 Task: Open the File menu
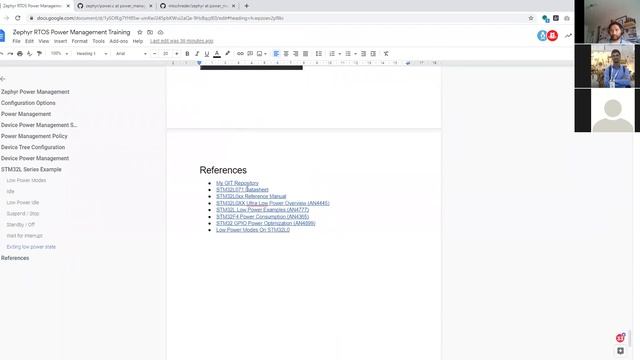(16, 41)
